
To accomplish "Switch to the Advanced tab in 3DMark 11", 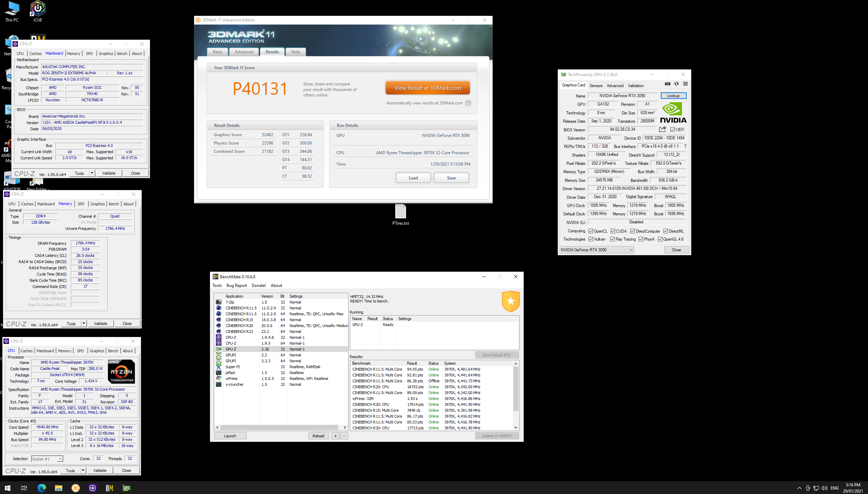I will pyautogui.click(x=244, y=52).
